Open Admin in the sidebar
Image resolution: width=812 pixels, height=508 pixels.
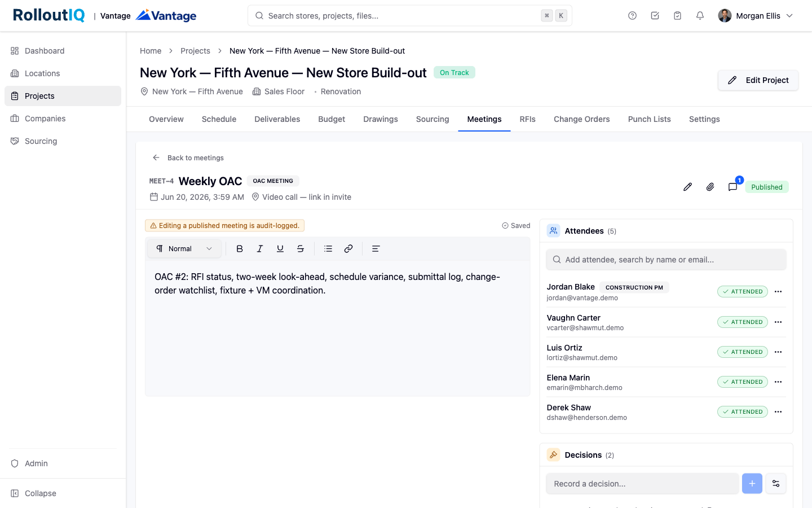pos(63,463)
